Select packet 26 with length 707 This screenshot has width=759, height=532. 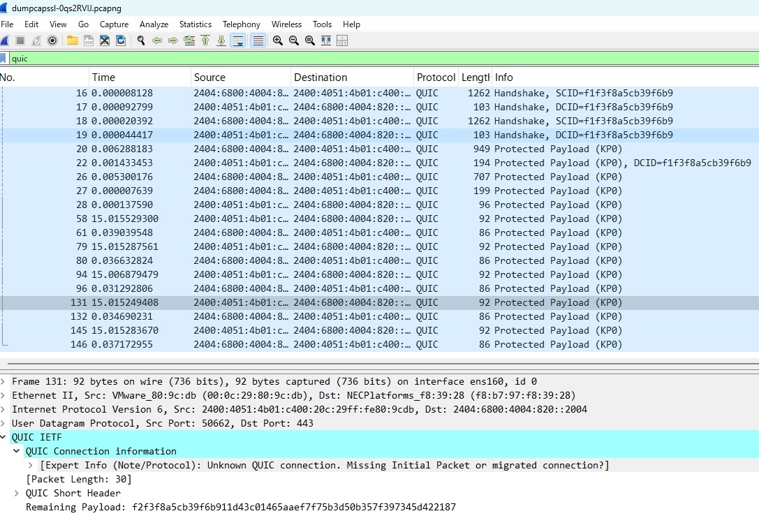point(380,177)
